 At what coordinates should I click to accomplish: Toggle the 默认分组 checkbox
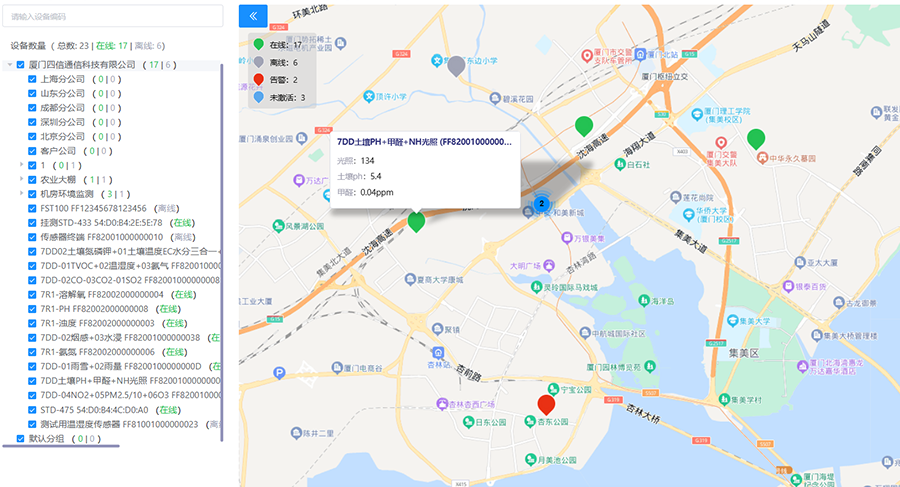(21, 438)
